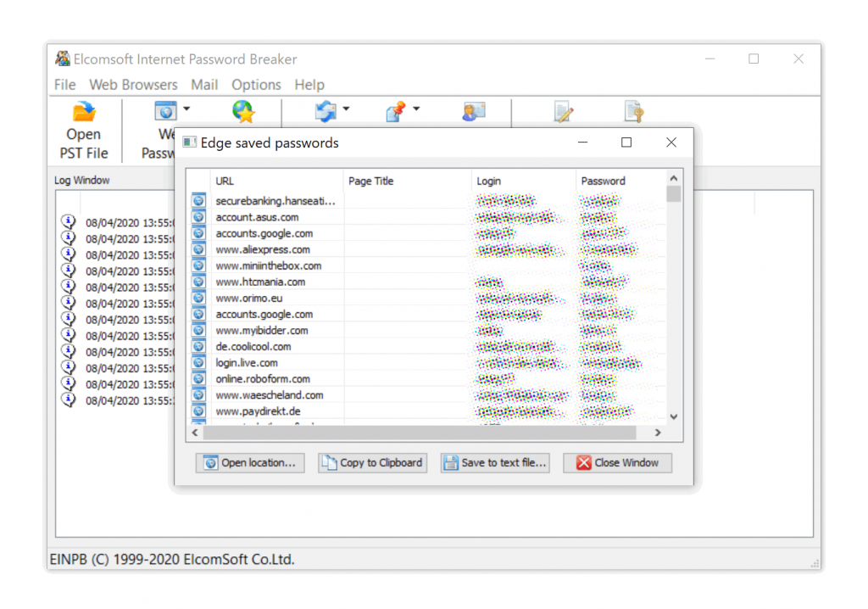Click the globe with star toolbar icon
Image resolution: width=868 pixels, height=609 pixels.
242,111
